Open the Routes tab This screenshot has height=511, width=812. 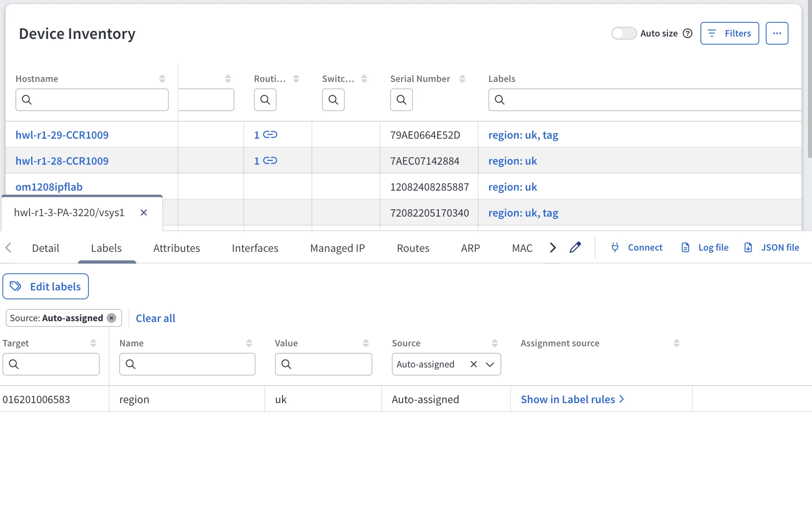pos(413,248)
